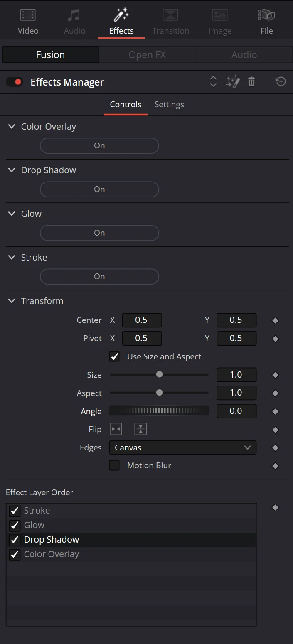Click the Flip horizontal icon
293x644 pixels.
(x=116, y=429)
